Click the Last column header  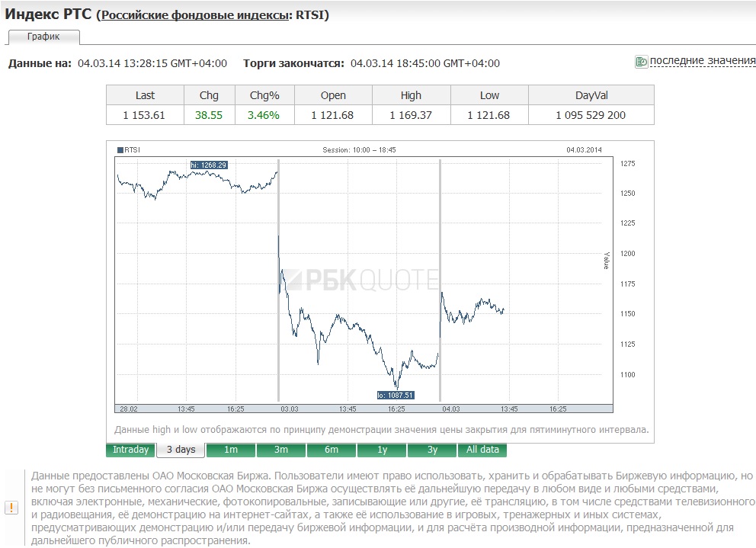pyautogui.click(x=145, y=95)
